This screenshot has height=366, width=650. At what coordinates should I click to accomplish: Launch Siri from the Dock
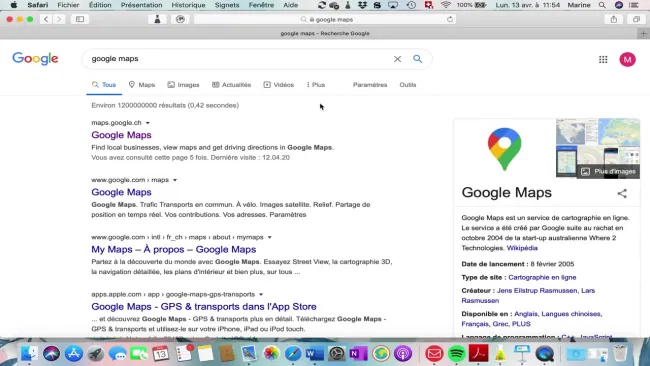click(51, 354)
